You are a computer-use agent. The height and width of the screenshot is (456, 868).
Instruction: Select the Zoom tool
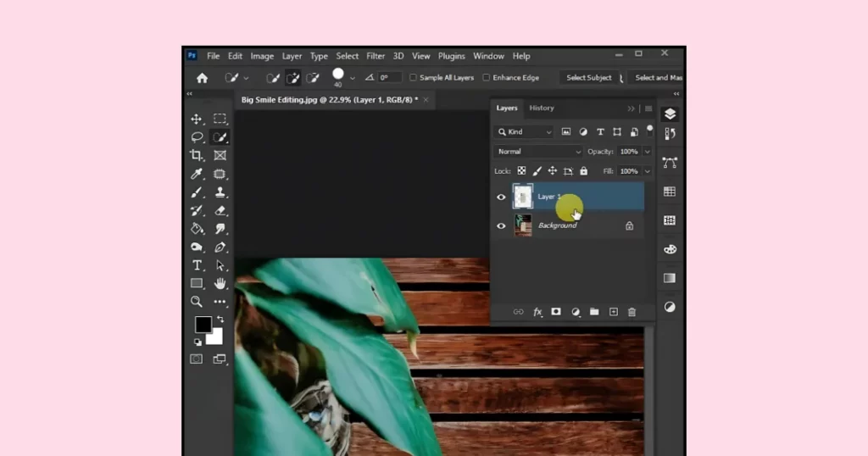pyautogui.click(x=197, y=302)
